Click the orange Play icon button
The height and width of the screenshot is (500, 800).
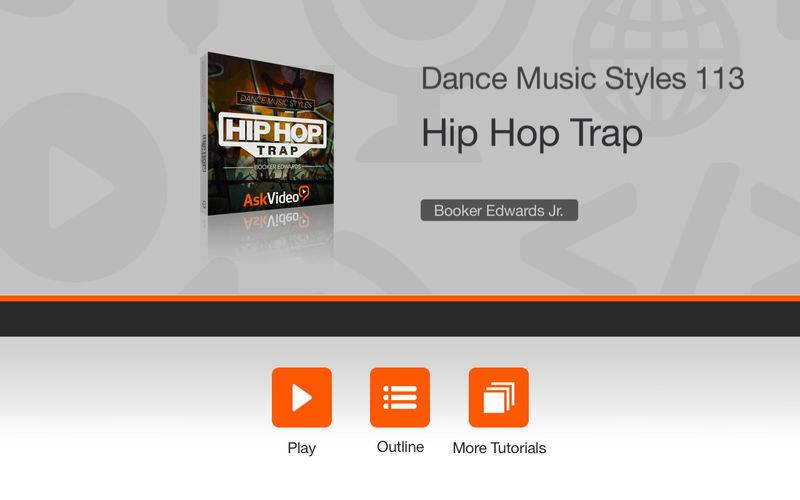(302, 397)
